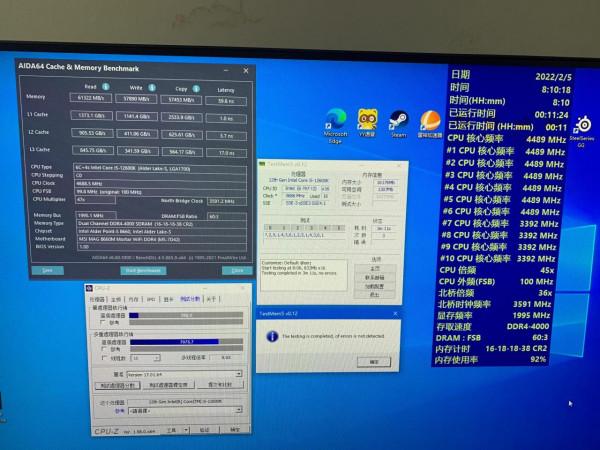Confirm the TestMem5 no-errors dialog with OK

click(374, 362)
